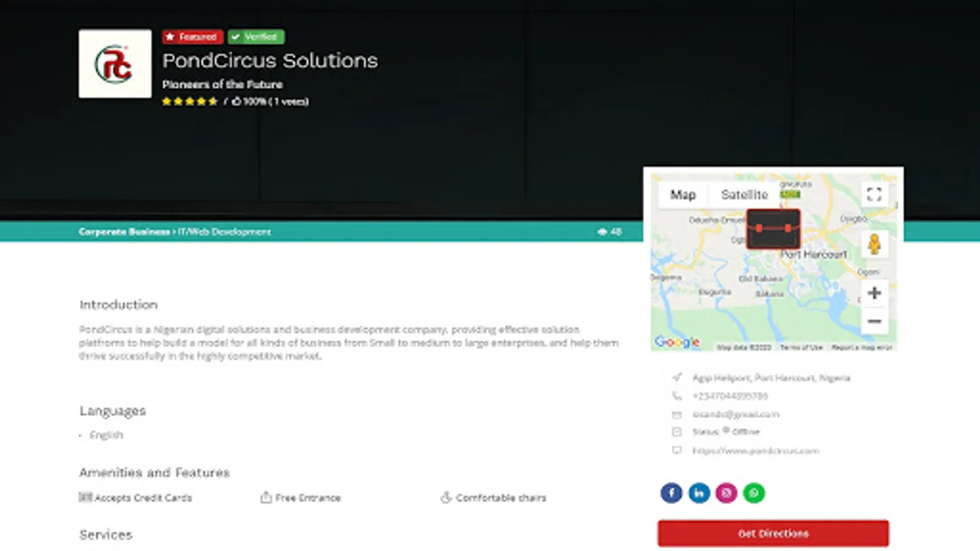This screenshot has height=551, width=980.
Task: Zoom out on the map
Action: (x=874, y=321)
